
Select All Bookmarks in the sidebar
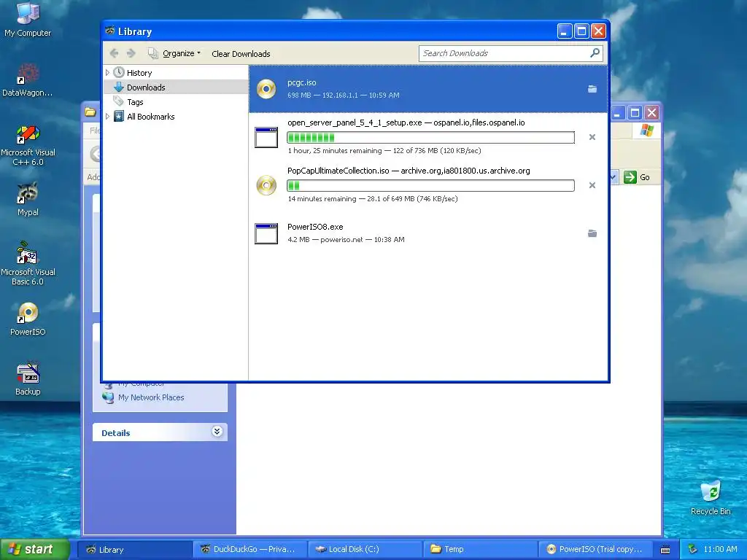click(150, 117)
